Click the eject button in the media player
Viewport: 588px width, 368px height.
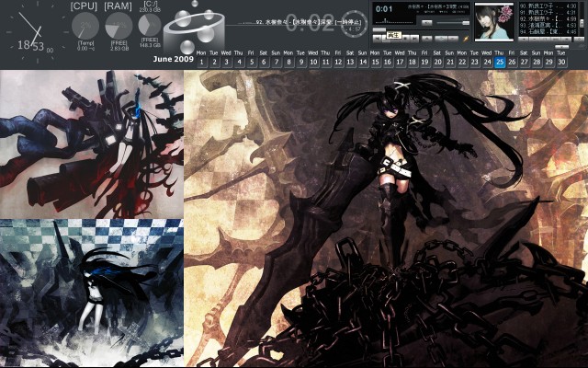426,38
